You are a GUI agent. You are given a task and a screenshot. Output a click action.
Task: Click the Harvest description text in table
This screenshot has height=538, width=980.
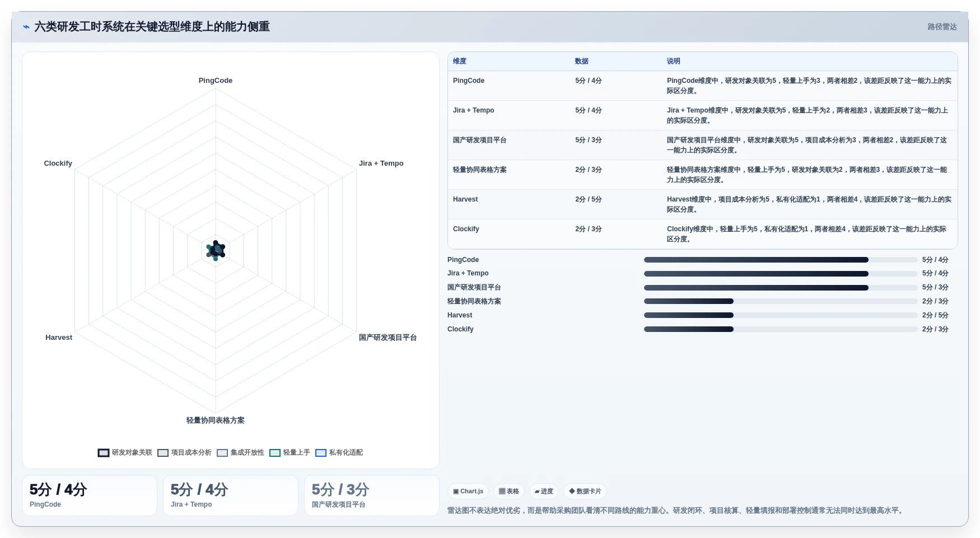[809, 204]
